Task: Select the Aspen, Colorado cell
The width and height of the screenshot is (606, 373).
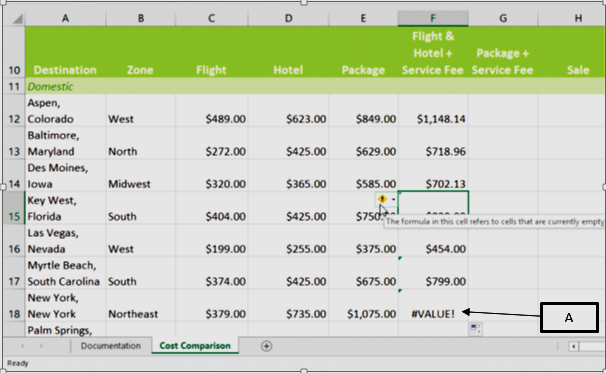Action: (65, 111)
